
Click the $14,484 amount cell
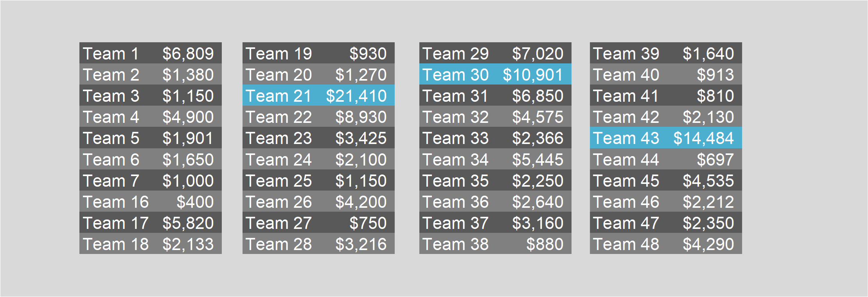tap(704, 138)
